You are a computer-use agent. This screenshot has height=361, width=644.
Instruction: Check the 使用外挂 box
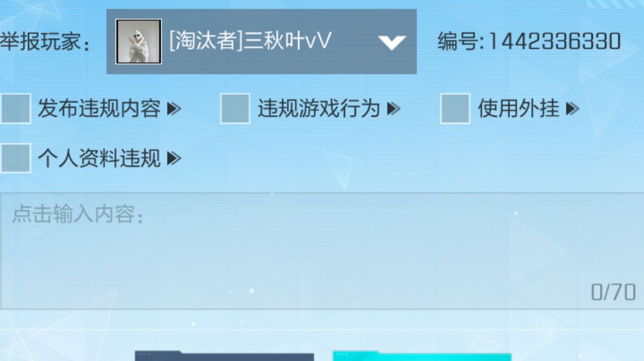click(x=455, y=108)
